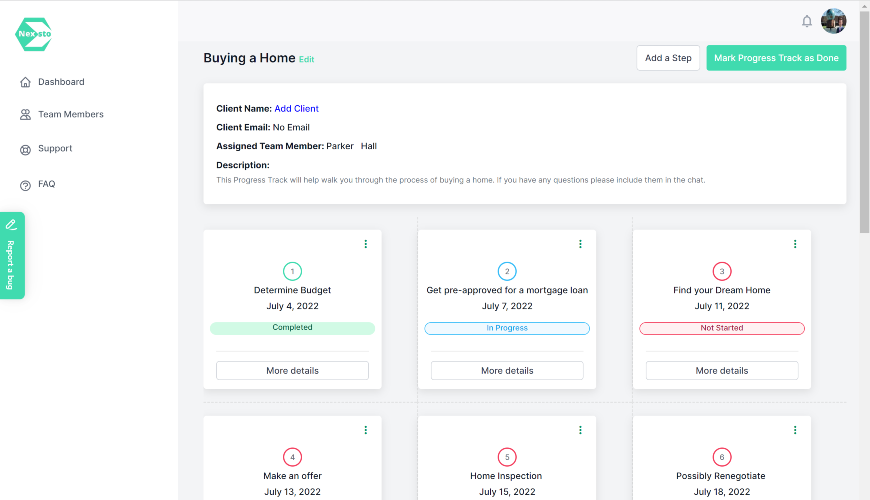Click the Team Members people icon
870x500 pixels.
pyautogui.click(x=25, y=115)
